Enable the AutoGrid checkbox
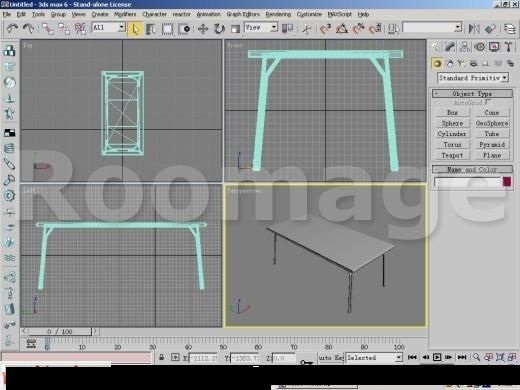The height and width of the screenshot is (390, 520). [487, 101]
